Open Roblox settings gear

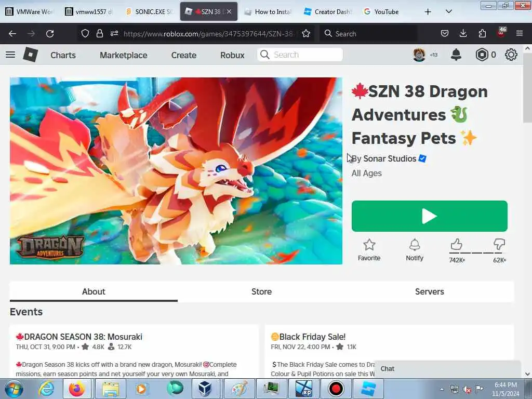[511, 55]
